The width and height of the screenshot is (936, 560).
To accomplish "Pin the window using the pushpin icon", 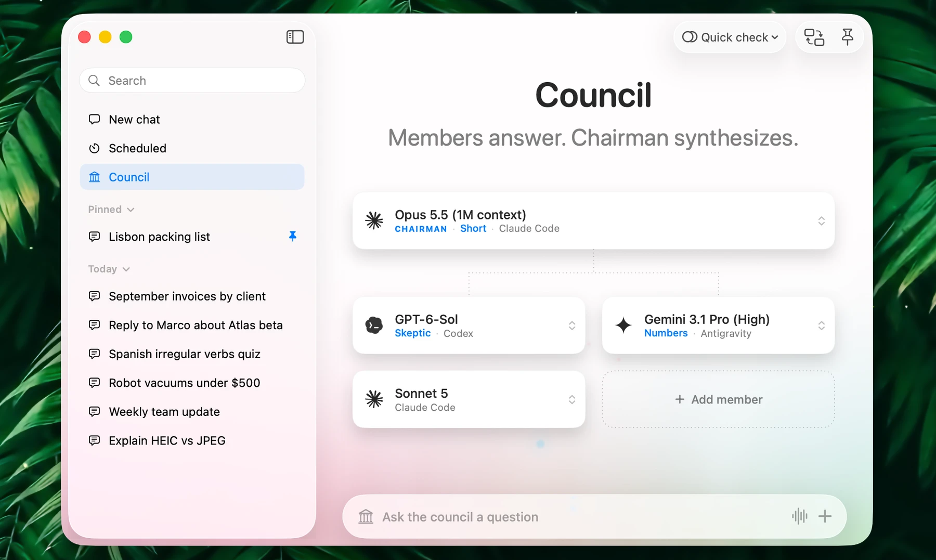I will point(848,37).
